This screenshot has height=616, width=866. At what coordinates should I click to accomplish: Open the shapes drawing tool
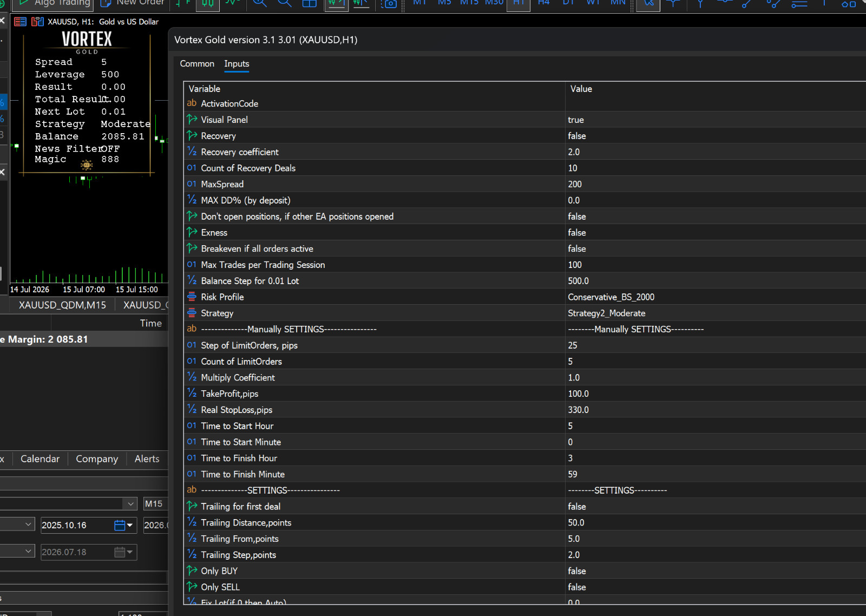tap(849, 3)
